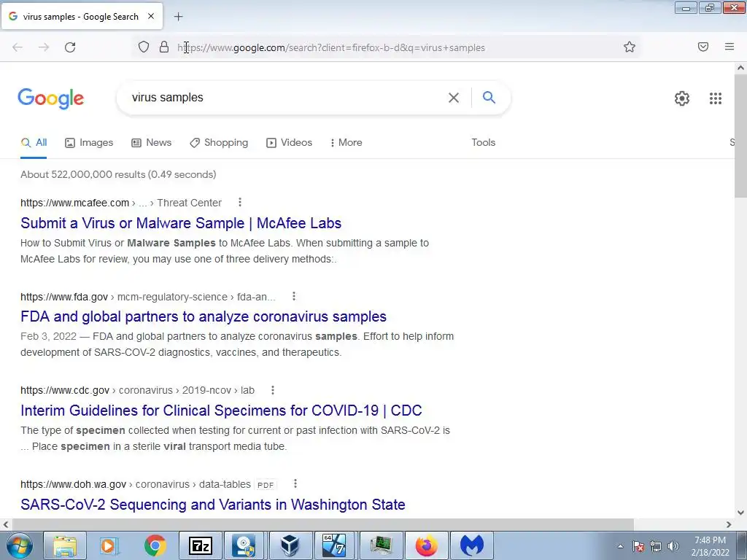Open the Firefox hamburger menu
This screenshot has height=560, width=747.
pyautogui.click(x=729, y=47)
